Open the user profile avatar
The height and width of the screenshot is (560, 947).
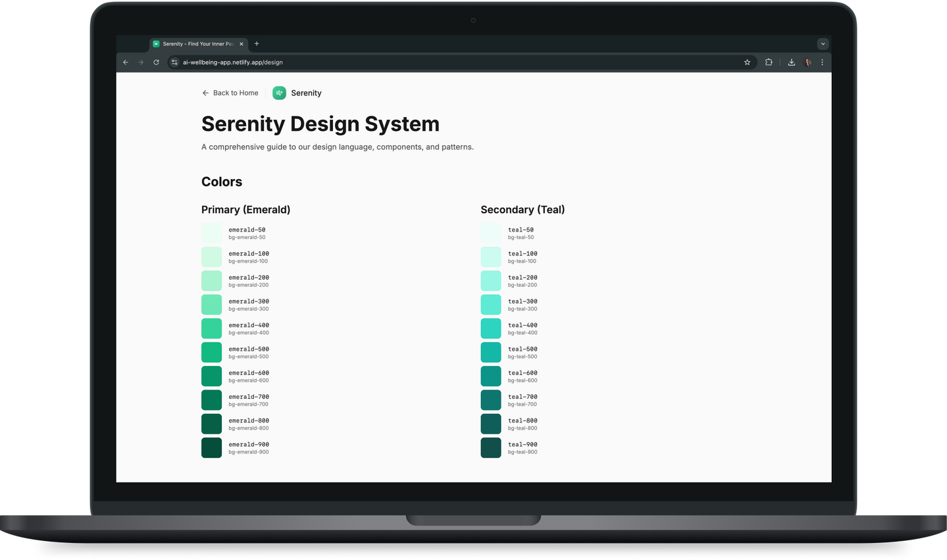[x=807, y=63]
